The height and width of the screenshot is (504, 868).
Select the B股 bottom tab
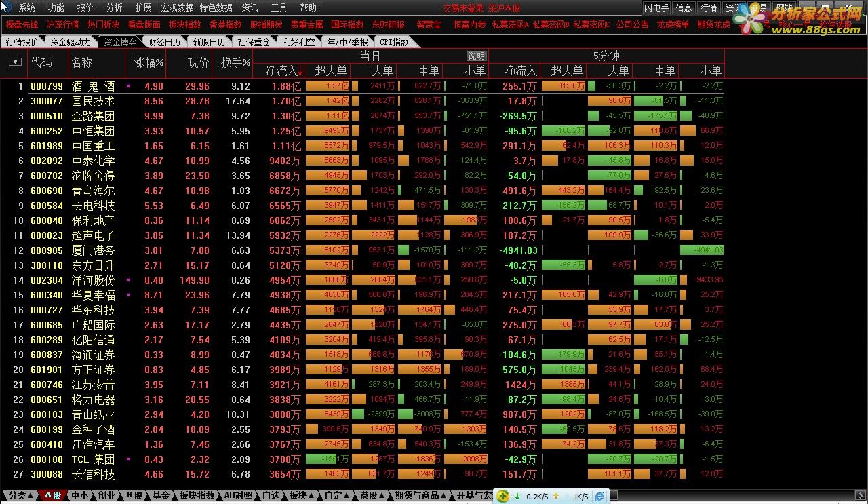[x=134, y=496]
